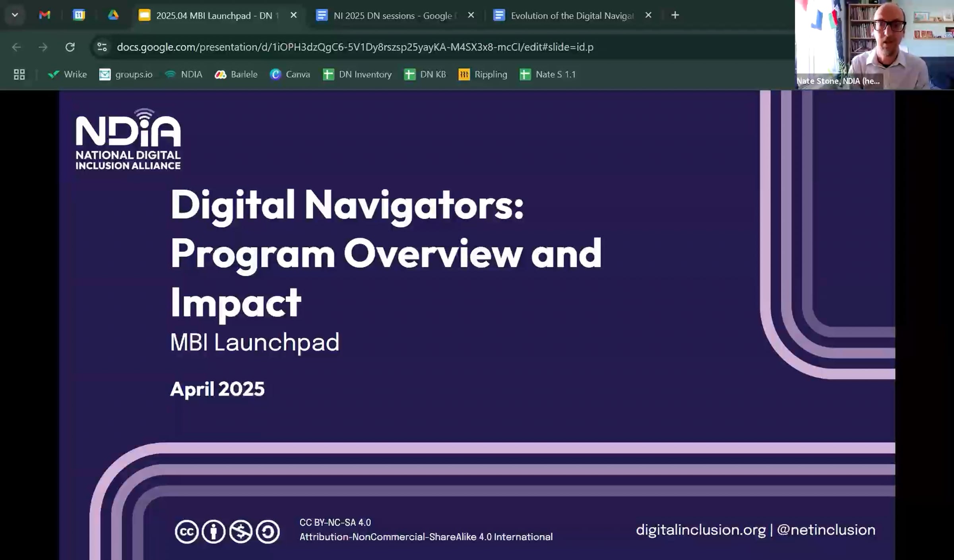This screenshot has height=560, width=954.
Task: Go back with the browser arrow
Action: point(16,47)
